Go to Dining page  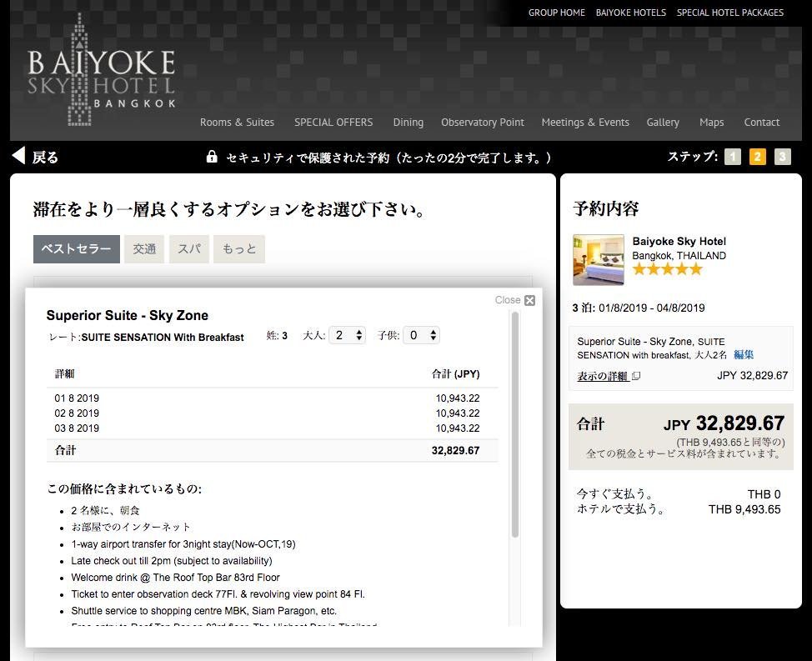(408, 123)
